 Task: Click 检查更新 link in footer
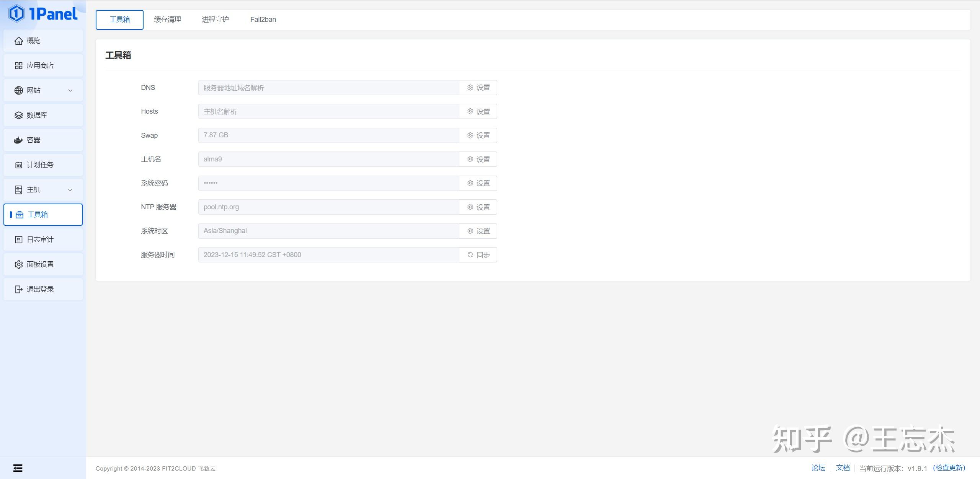pyautogui.click(x=949, y=468)
